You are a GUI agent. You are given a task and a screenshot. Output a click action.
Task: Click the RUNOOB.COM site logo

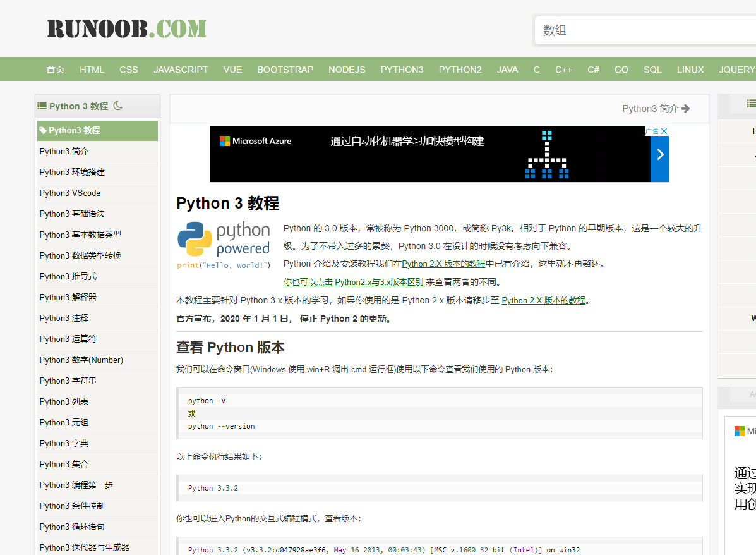(x=126, y=29)
